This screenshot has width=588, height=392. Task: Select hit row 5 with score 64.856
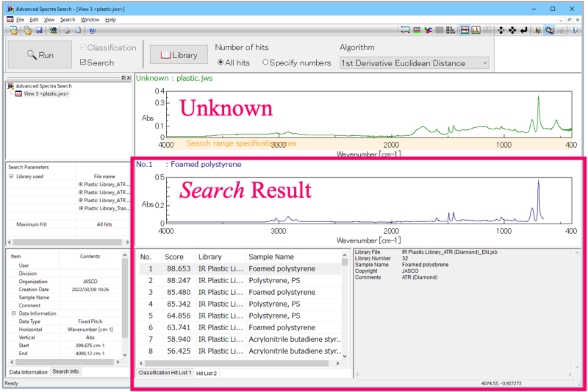click(x=240, y=316)
